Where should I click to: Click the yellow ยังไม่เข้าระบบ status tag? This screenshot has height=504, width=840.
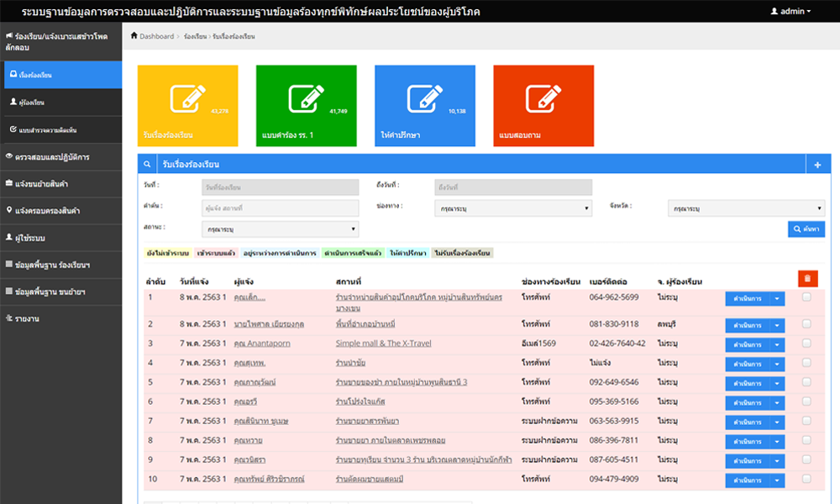168,253
